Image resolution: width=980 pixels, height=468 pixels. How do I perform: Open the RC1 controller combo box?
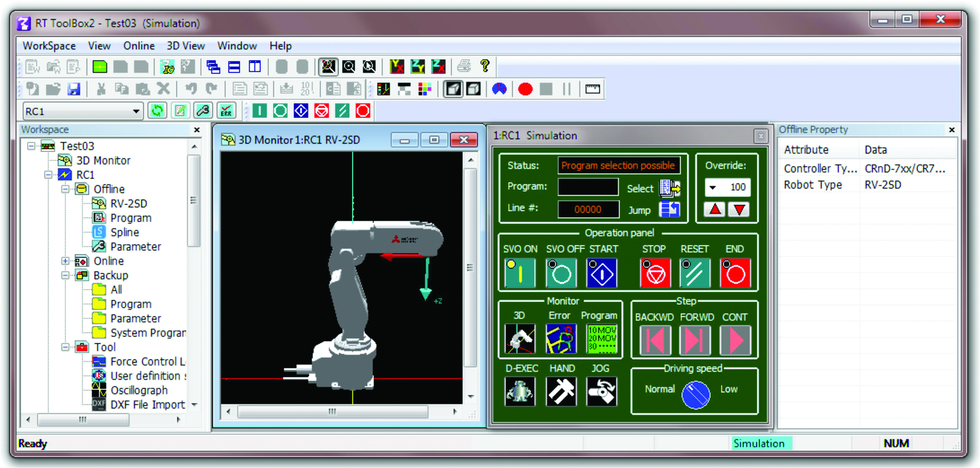pos(83,111)
